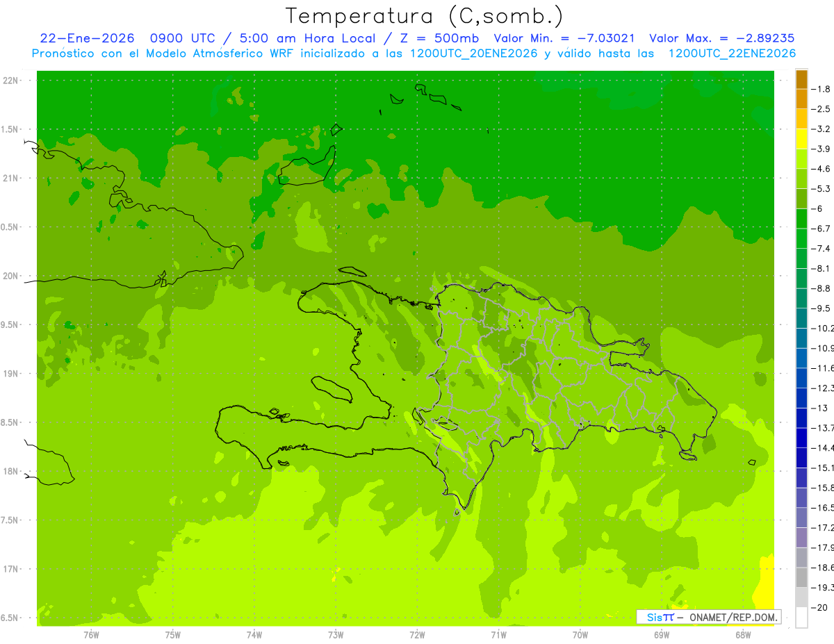The height and width of the screenshot is (644, 834).
Task: Click the "22N" latitude axis label
Action: click(x=12, y=81)
